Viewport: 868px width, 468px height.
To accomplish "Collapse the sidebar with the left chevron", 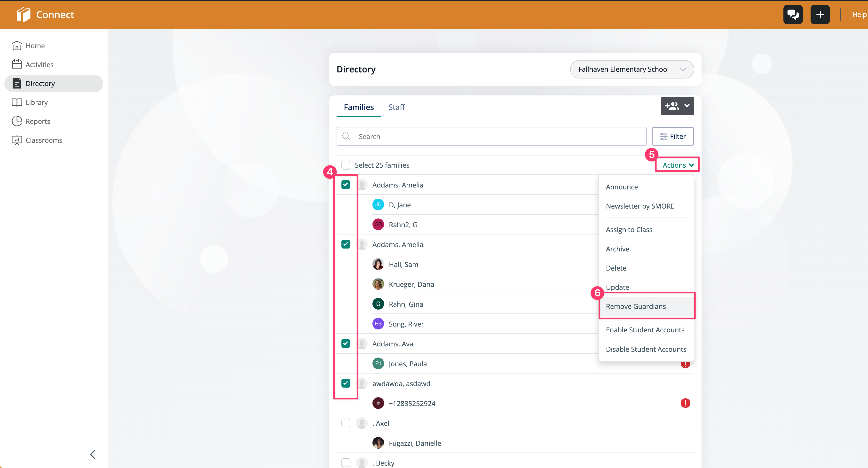I will tap(93, 454).
